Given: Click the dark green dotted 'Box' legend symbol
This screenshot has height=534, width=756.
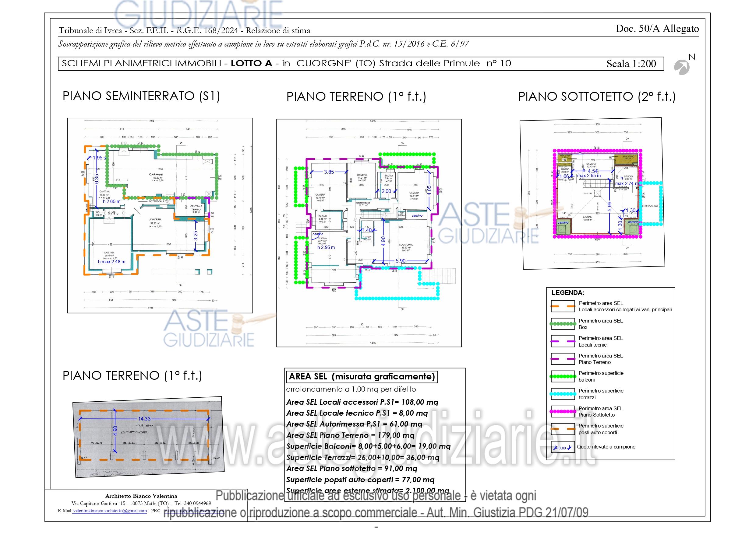Looking at the screenshot, I should [x=563, y=324].
